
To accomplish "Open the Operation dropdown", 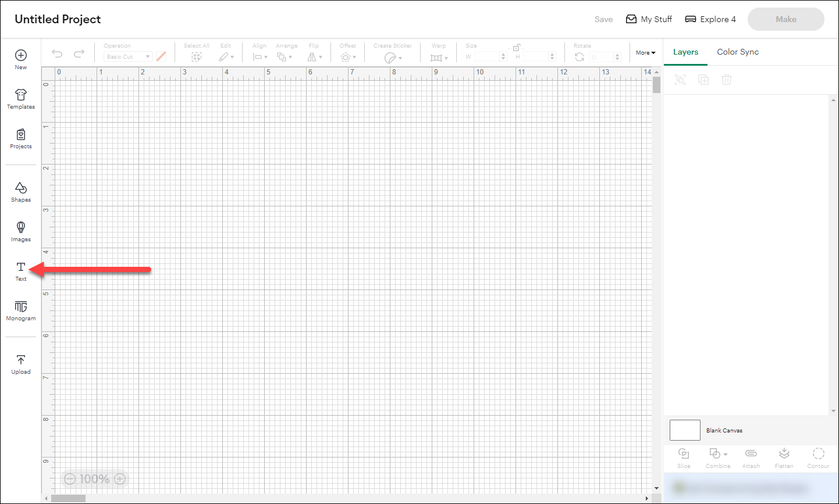I will point(127,56).
